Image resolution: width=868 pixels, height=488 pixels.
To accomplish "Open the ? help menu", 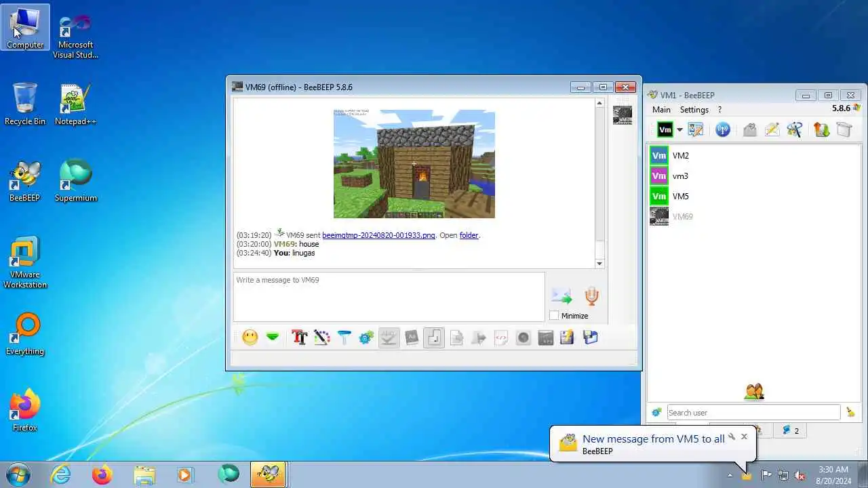I will pos(719,110).
